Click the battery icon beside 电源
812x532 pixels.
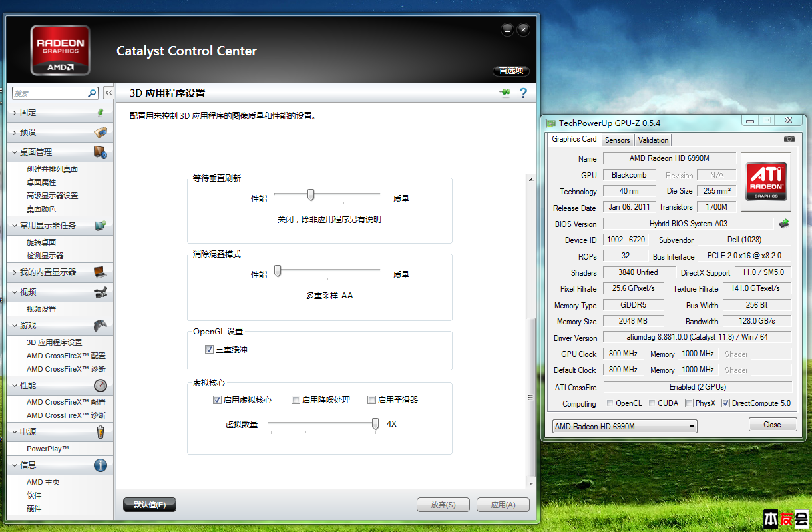pos(101,432)
